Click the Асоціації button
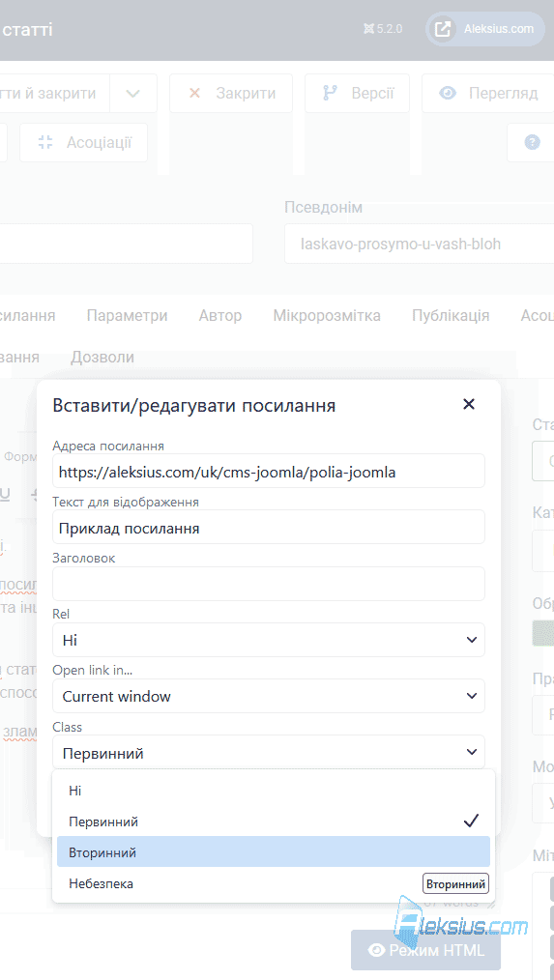554x980 pixels. click(x=84, y=142)
